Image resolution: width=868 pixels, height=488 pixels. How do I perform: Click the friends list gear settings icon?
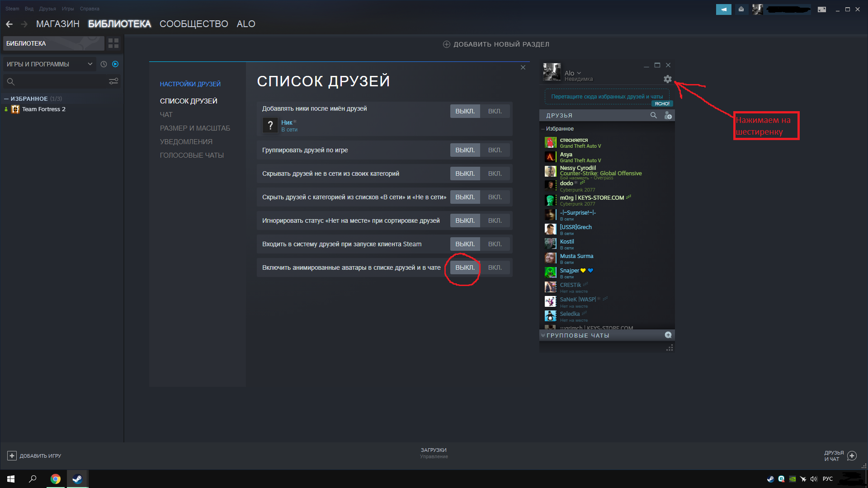pos(667,79)
